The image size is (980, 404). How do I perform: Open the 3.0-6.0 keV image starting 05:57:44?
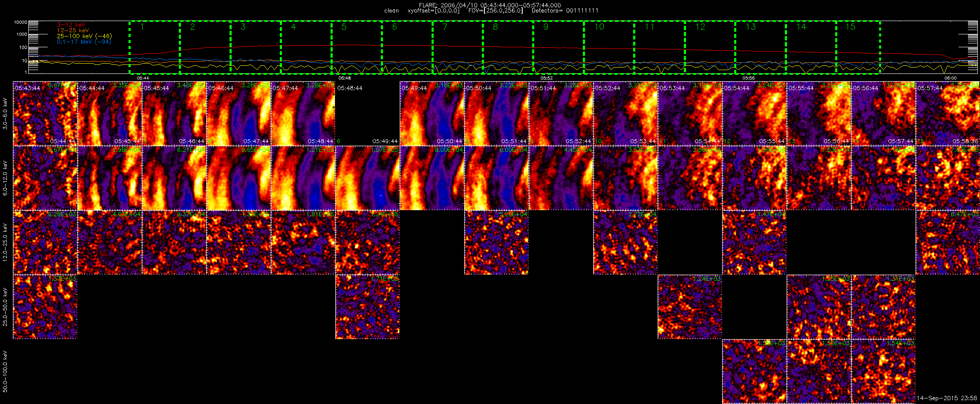(948, 113)
